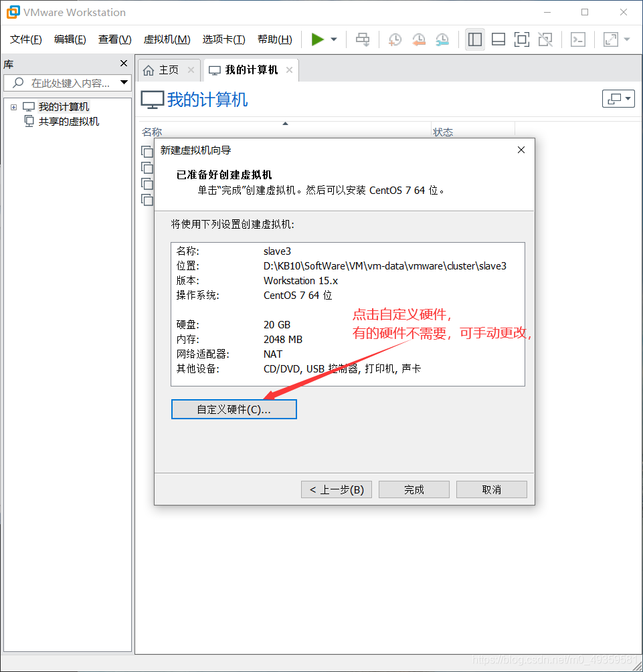Select 我的计算机 in library tree

(x=64, y=107)
